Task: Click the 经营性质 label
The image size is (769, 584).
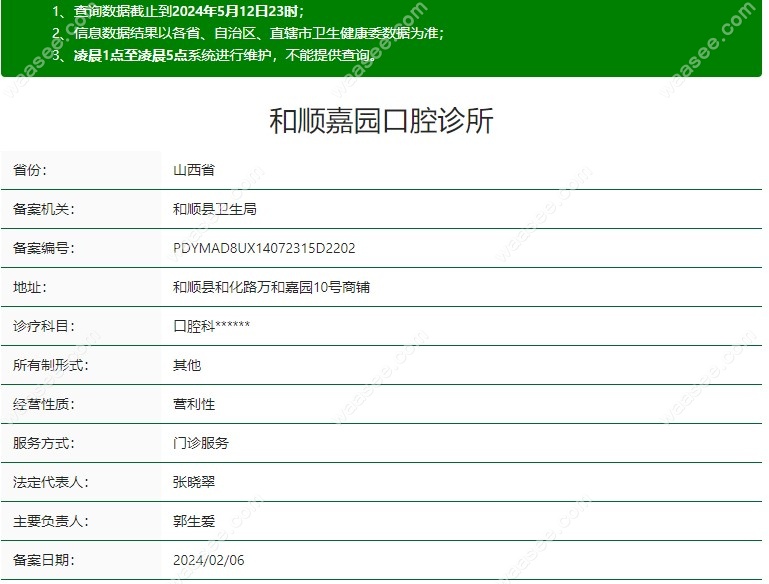Action: [44, 404]
